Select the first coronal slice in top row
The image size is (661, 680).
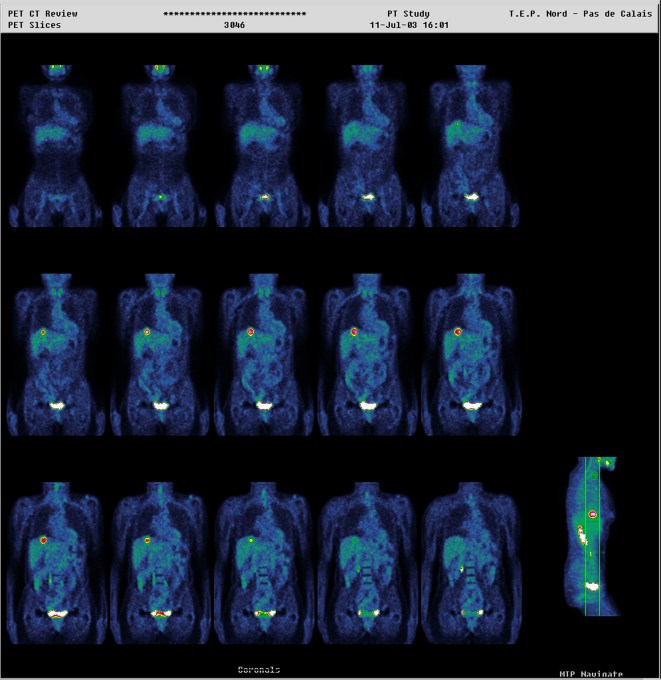[56, 145]
